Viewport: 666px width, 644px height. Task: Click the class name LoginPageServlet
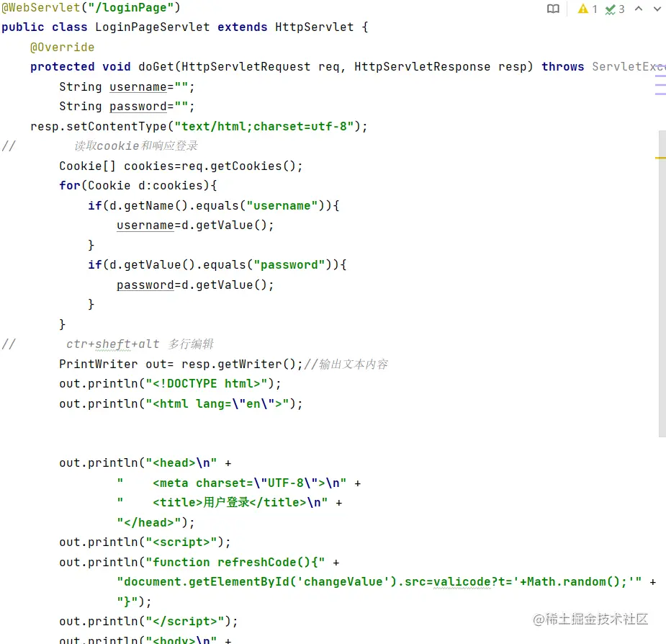click(152, 27)
